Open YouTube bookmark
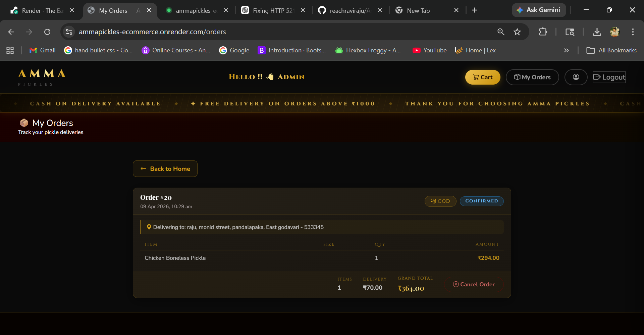Image resolution: width=644 pixels, height=335 pixels. pyautogui.click(x=430, y=50)
